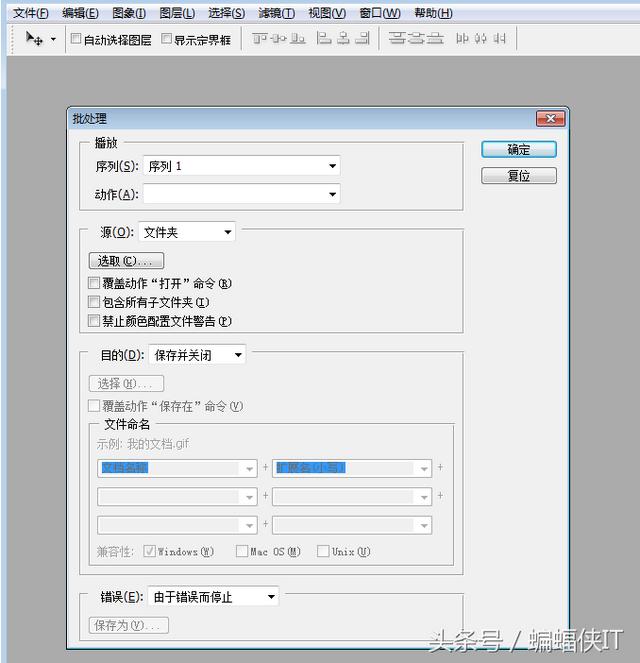Open the 视图(V) menu
The image size is (640, 663).
(327, 13)
